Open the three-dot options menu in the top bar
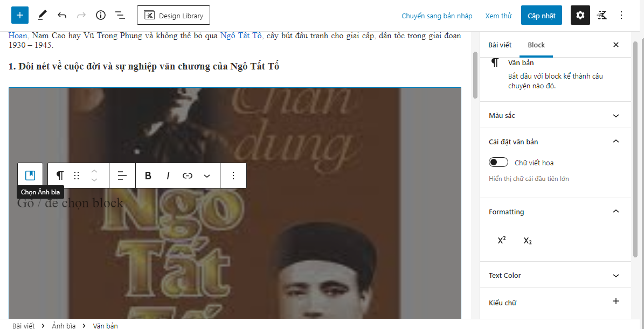This screenshot has height=329, width=644. click(x=621, y=16)
